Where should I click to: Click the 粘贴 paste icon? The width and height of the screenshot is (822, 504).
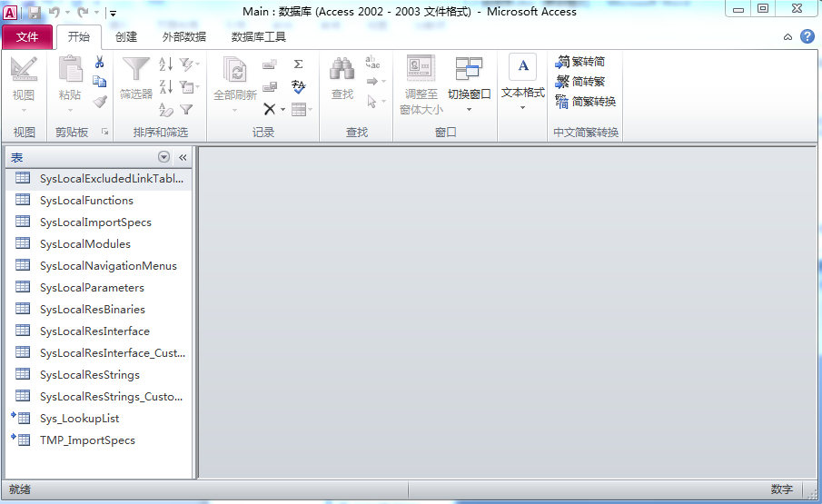pos(70,70)
